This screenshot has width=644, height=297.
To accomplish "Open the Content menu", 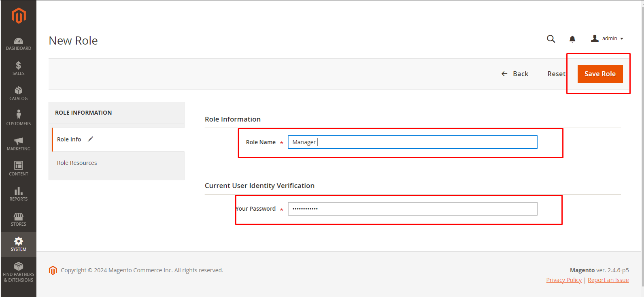I will [x=19, y=169].
